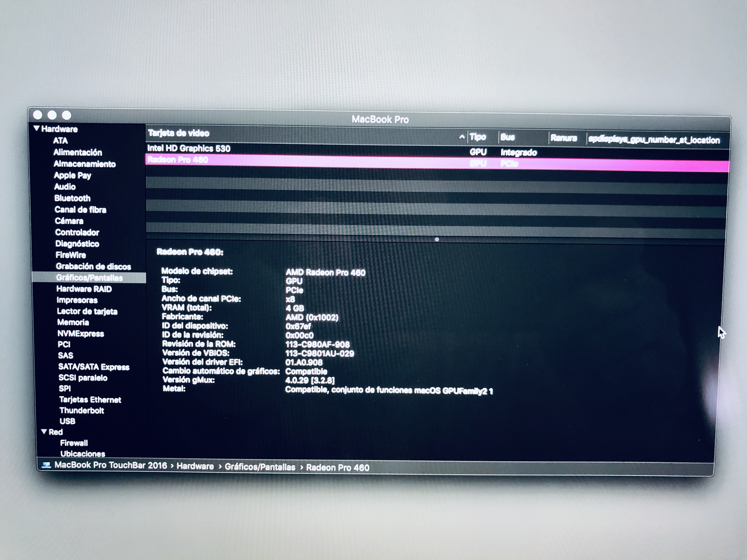This screenshot has width=747, height=560.
Task: Select PCI in the sidebar
Action: (x=64, y=344)
